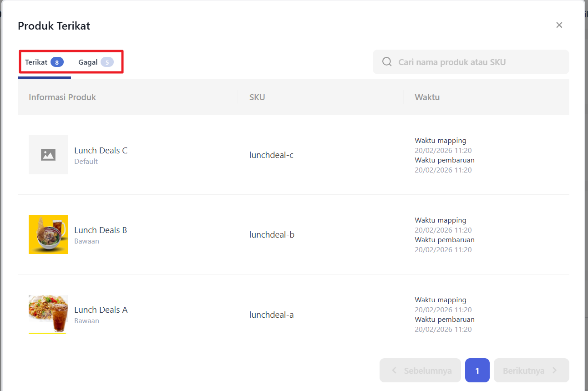Viewport: 588px width, 391px height.
Task: Open the Lunch Deals B product thumbnail
Action: click(48, 234)
